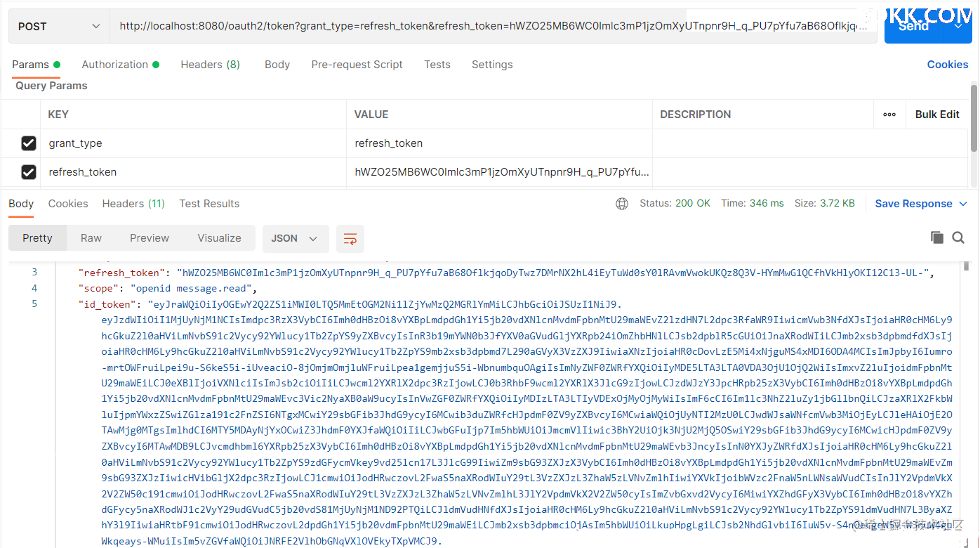Viewport: 980px width, 548px height.
Task: Edit the refresh_token value cell
Action: [501, 172]
